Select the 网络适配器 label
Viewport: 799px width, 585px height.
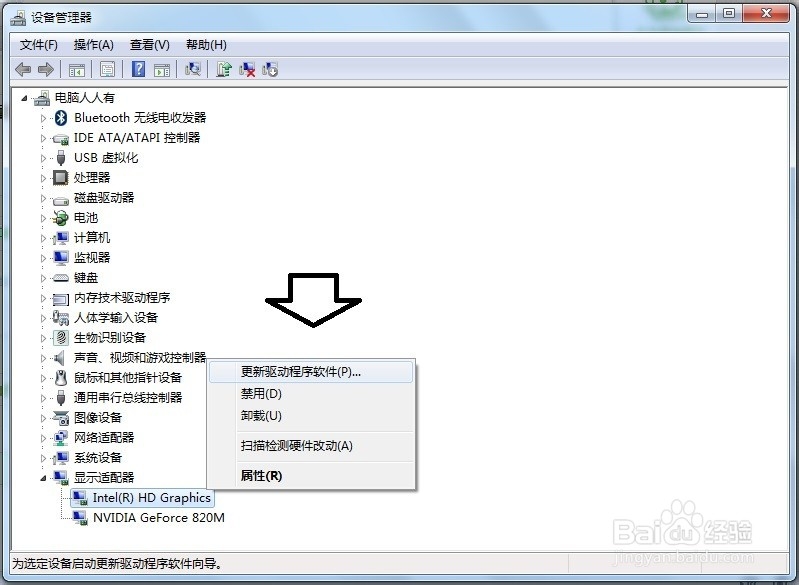[104, 438]
